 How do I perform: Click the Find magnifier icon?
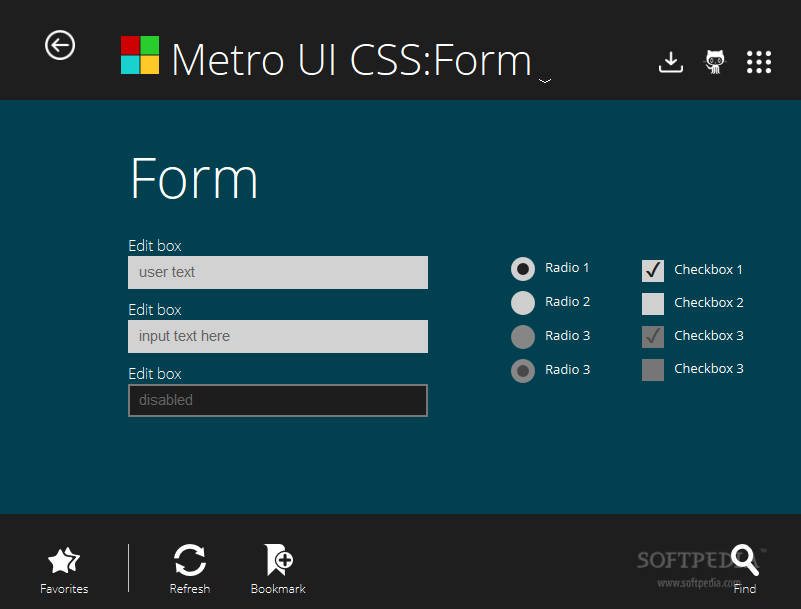coord(745,557)
